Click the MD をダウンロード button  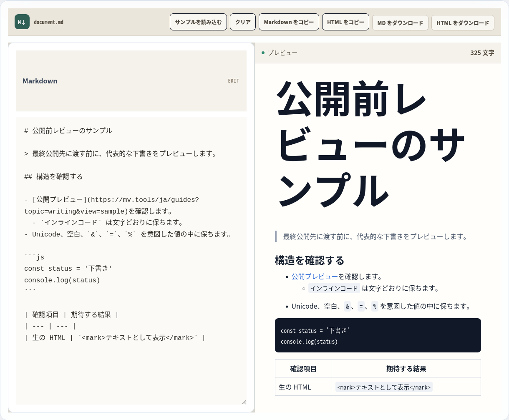coord(400,23)
